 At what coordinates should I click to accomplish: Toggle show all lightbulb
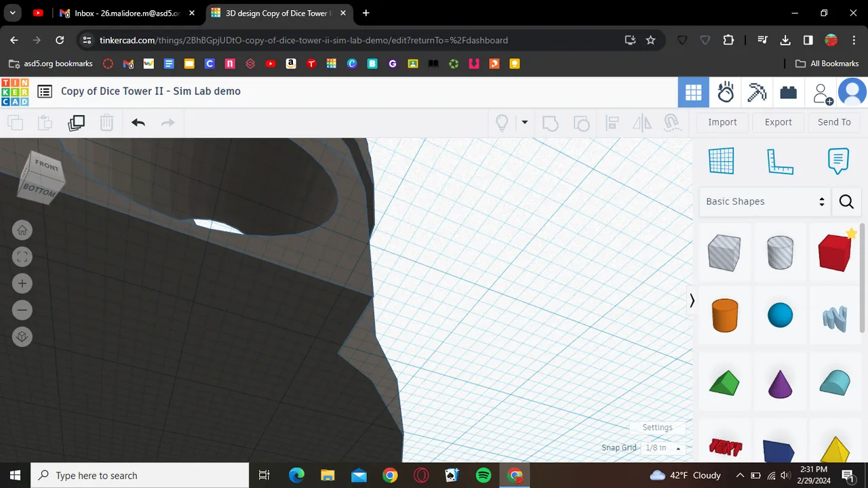point(502,123)
